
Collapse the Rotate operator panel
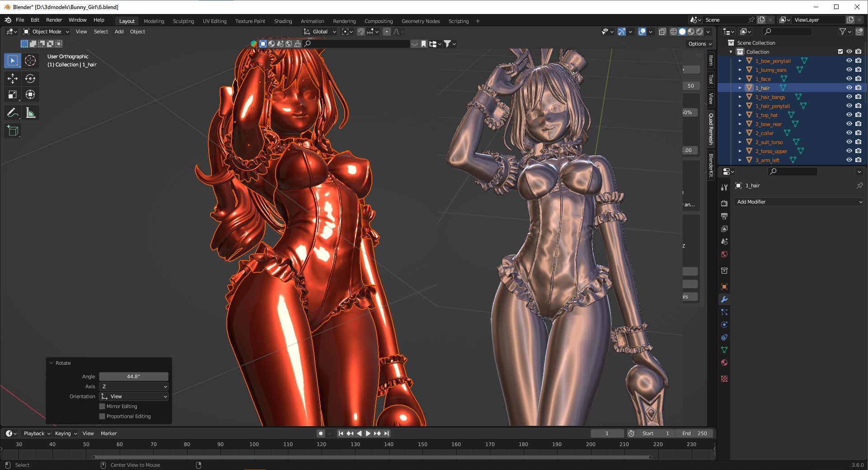[52, 363]
